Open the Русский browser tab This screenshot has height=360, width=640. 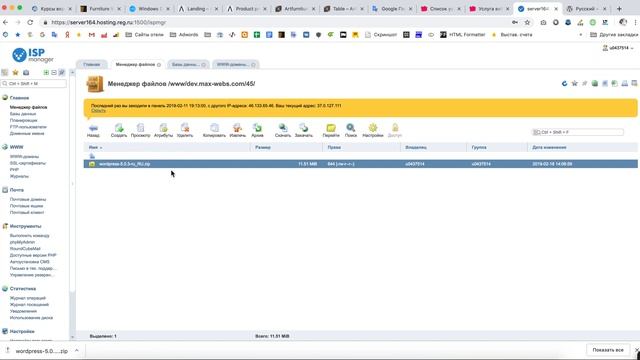(x=586, y=9)
